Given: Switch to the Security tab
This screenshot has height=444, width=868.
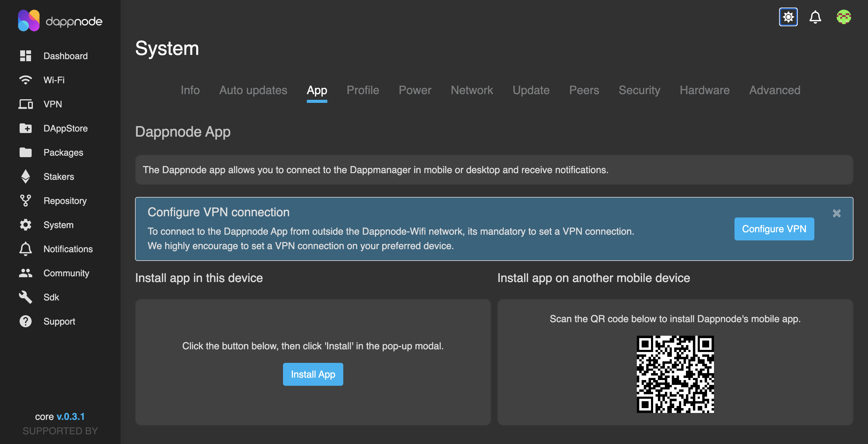Looking at the screenshot, I should point(639,90).
